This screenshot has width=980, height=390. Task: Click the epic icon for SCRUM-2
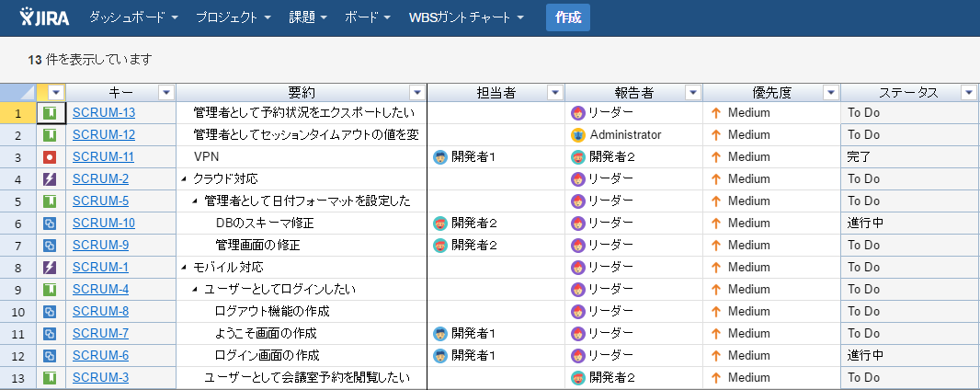(51, 179)
